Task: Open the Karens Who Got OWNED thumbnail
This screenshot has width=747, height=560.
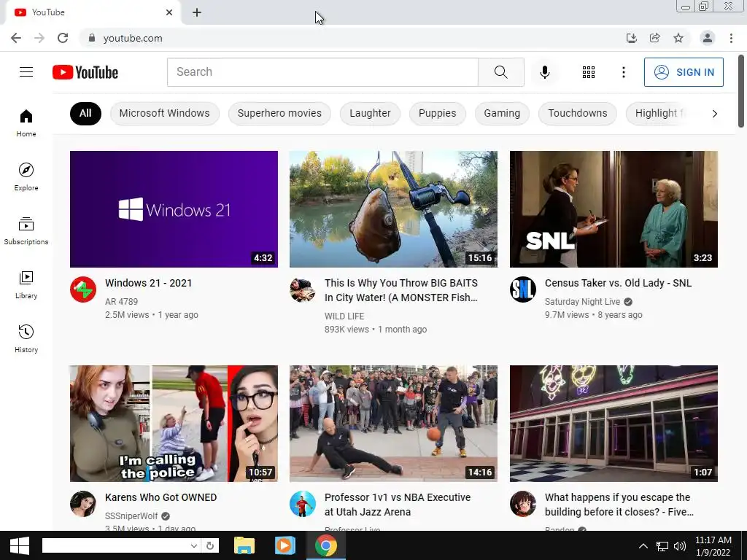Action: [x=174, y=424]
